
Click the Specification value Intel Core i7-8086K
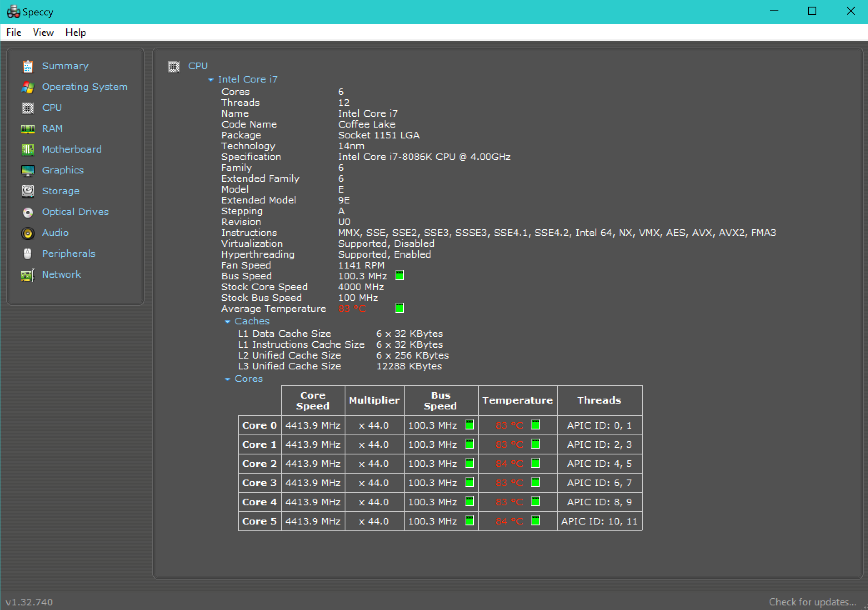click(x=424, y=157)
